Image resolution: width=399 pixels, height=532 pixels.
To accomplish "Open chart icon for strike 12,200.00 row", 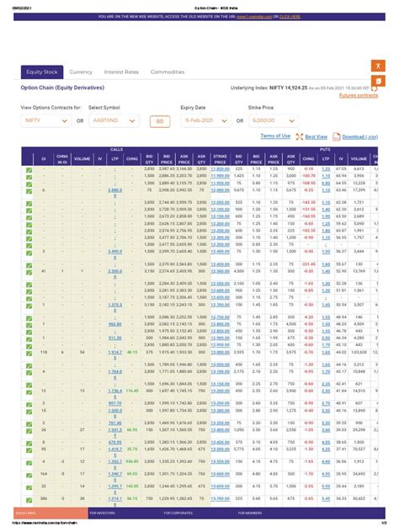I will [29, 225].
